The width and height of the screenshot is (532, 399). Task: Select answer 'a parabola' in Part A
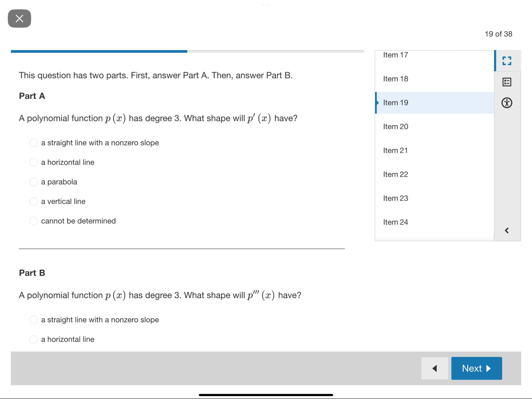tap(34, 182)
